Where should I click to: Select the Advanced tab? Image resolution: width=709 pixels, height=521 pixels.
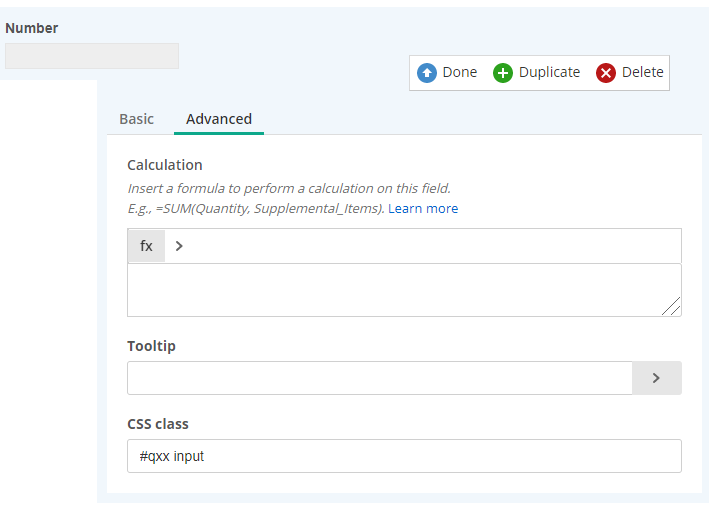[x=219, y=119]
